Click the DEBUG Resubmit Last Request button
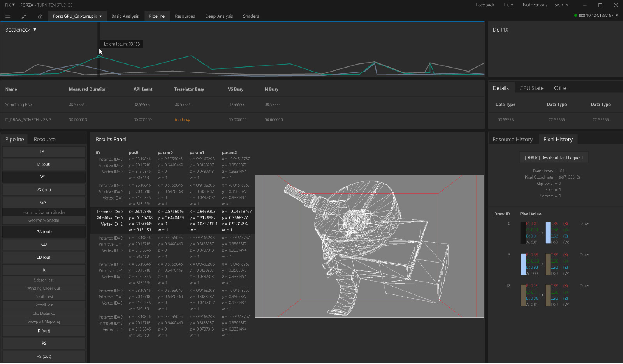Image resolution: width=623 pixels, height=364 pixels. coord(554,157)
